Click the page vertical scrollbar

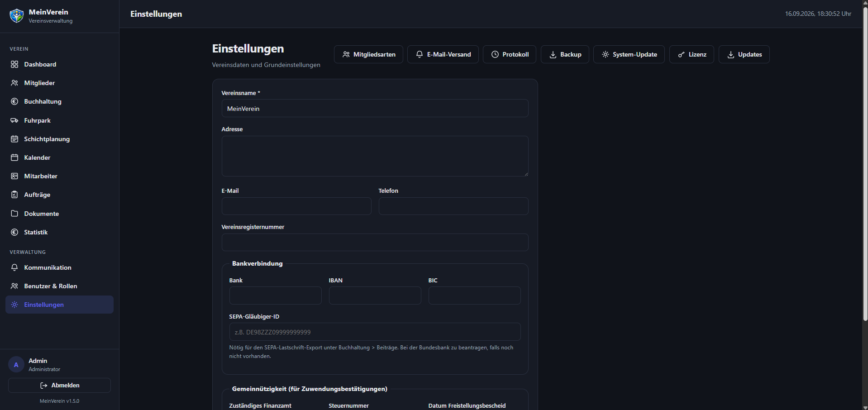click(865, 163)
